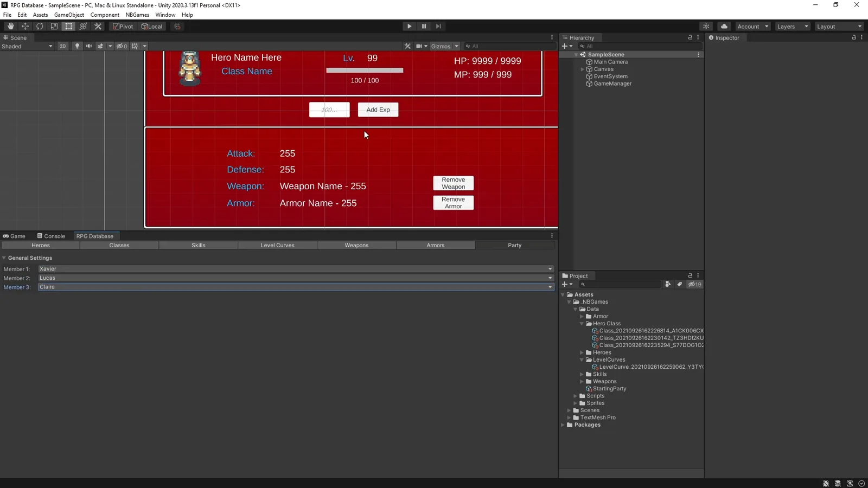Select the Scale tool
This screenshot has width=868, height=488.
coord(54,26)
